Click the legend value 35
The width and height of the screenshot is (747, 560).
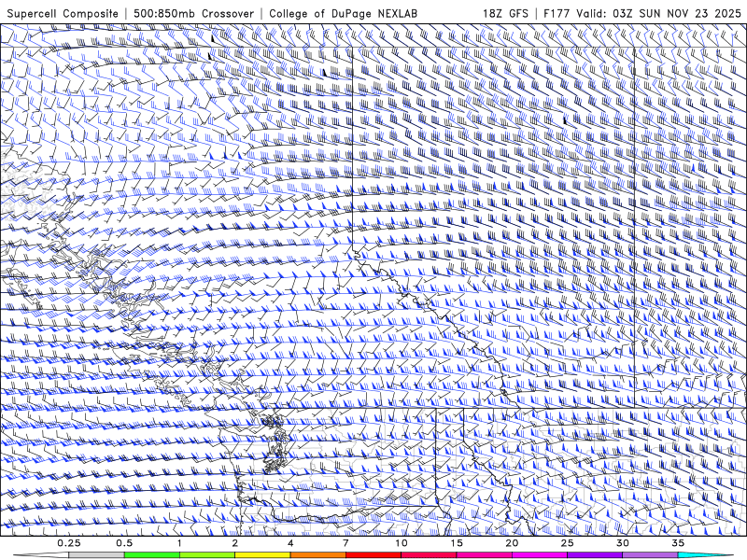tap(678, 543)
